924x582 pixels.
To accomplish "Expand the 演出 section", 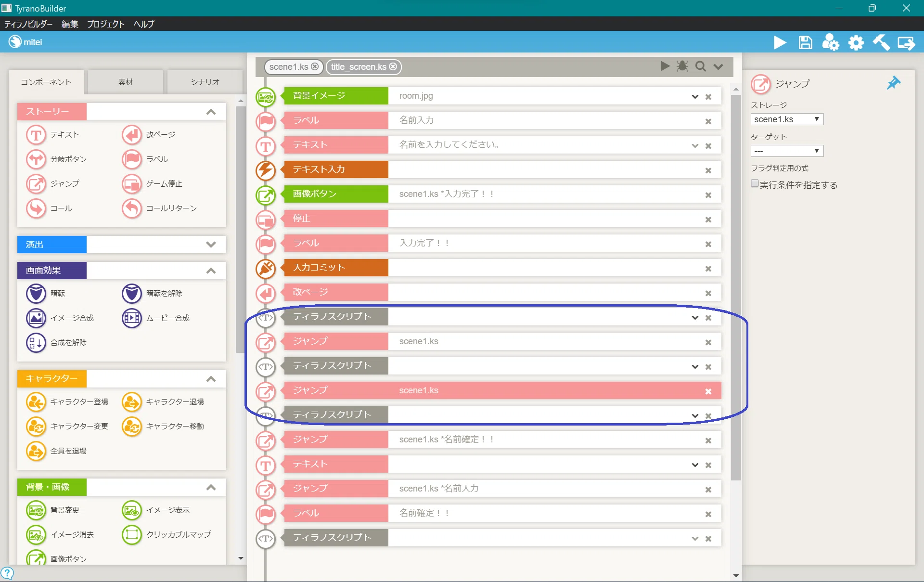I will click(211, 245).
